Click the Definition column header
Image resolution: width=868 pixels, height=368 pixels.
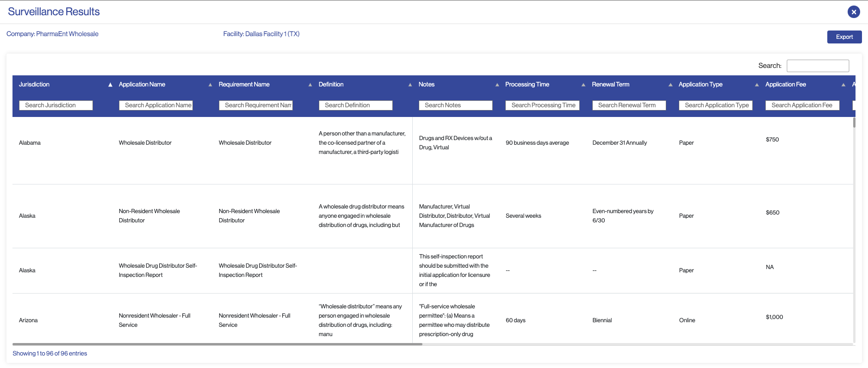pyautogui.click(x=331, y=84)
